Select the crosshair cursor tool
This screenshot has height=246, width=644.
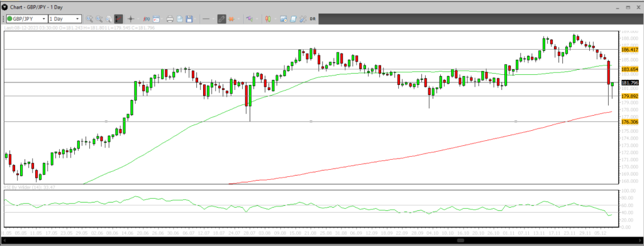click(x=131, y=19)
